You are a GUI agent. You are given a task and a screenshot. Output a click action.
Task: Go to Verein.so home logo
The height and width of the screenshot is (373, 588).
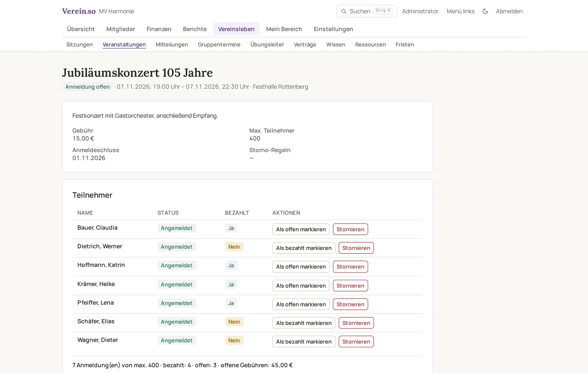79,11
